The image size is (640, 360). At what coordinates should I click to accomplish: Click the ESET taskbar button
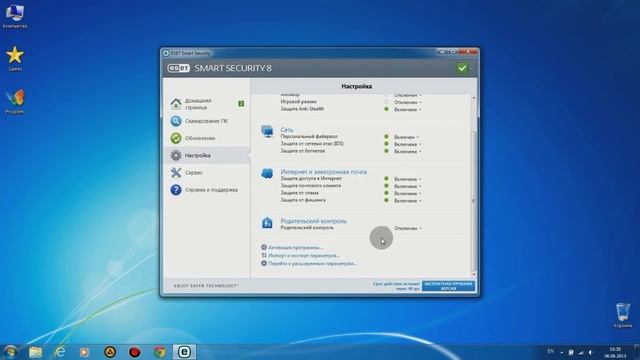pyautogui.click(x=184, y=352)
